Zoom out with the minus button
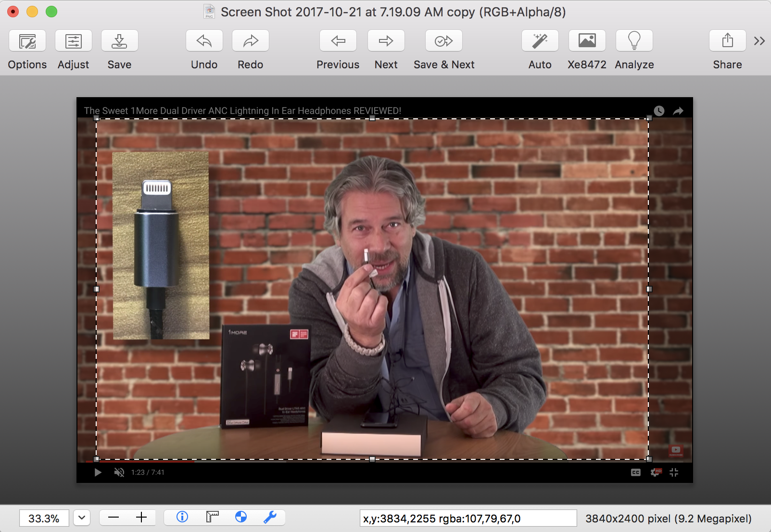 (x=114, y=518)
